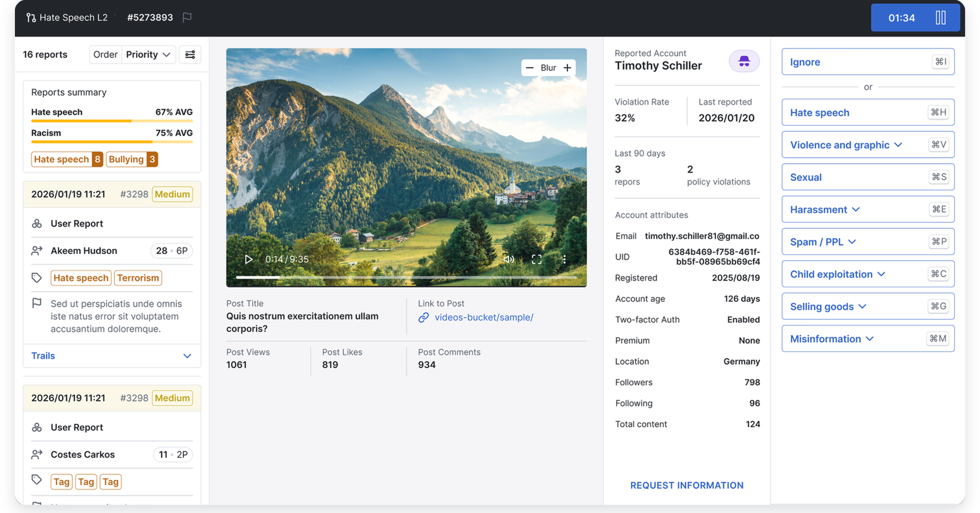The height and width of the screenshot is (513, 980).
Task: Click the Hate Speech L2 queue title
Action: click(x=73, y=18)
